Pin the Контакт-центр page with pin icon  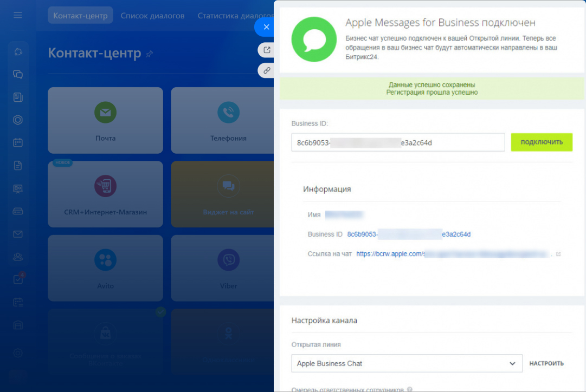pos(150,54)
